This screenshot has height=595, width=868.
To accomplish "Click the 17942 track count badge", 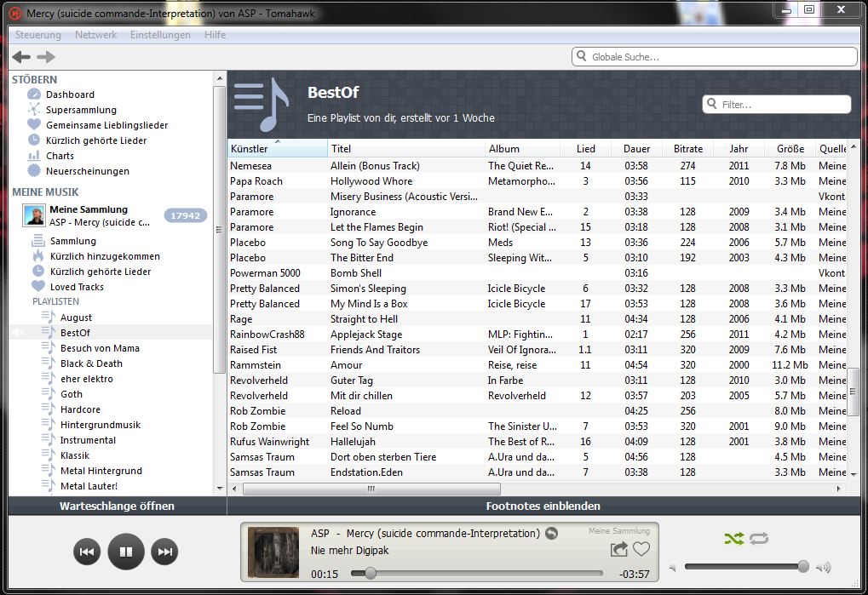I will 185,215.
